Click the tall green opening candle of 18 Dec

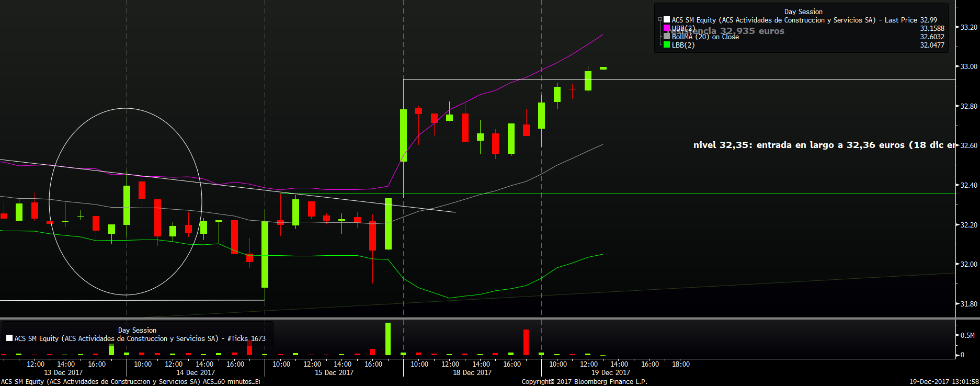pyautogui.click(x=403, y=135)
